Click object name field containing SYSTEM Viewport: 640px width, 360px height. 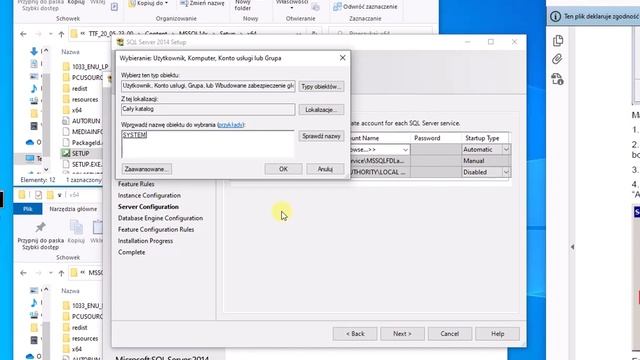click(x=207, y=144)
